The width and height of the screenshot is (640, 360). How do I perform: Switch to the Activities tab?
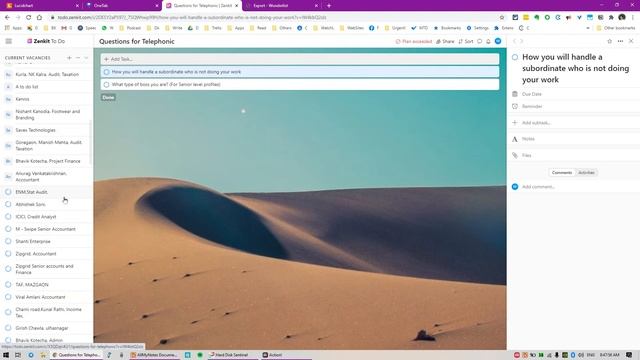pyautogui.click(x=586, y=173)
